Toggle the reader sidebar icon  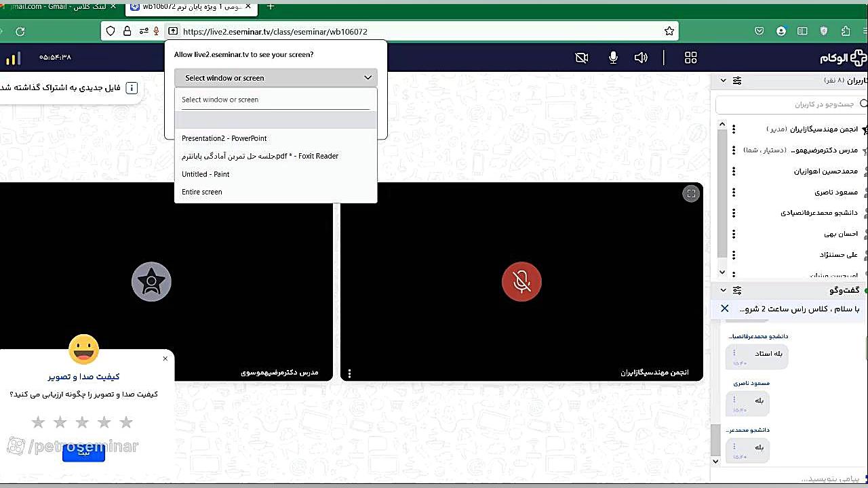point(802,31)
